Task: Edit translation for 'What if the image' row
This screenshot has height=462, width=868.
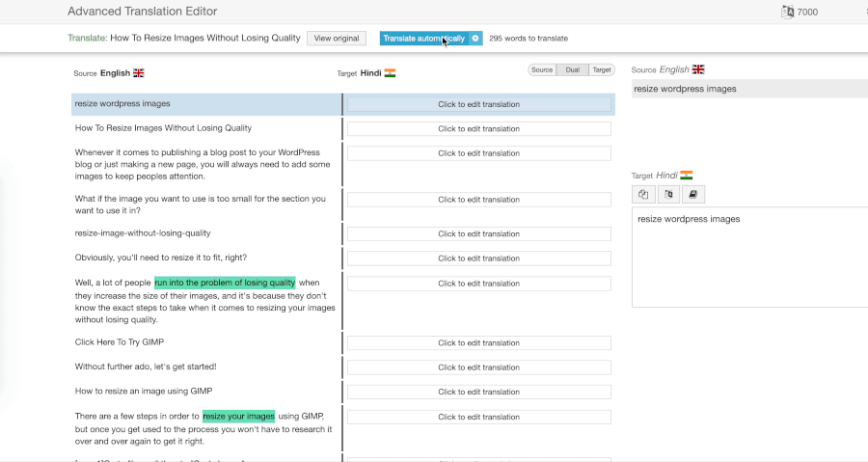Action: (478, 200)
